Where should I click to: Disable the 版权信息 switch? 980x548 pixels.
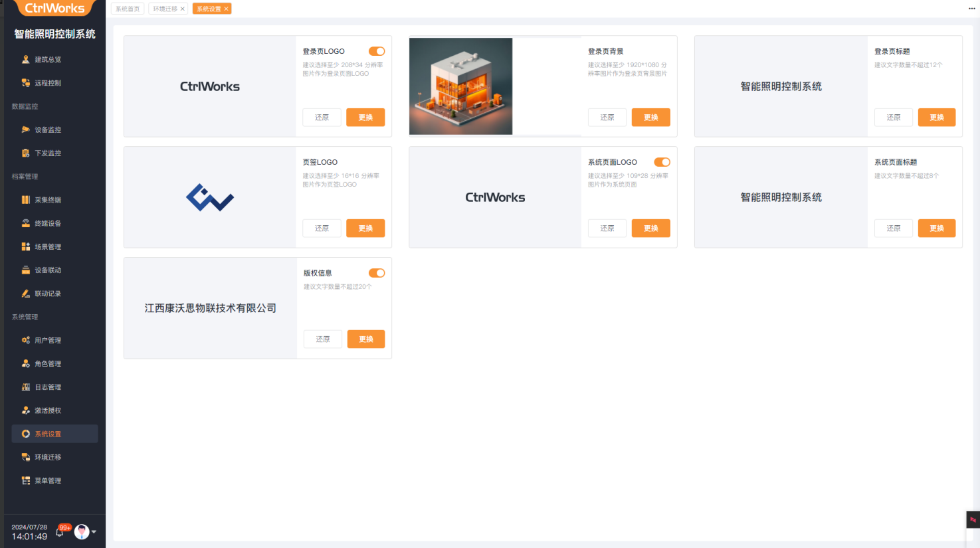point(377,273)
